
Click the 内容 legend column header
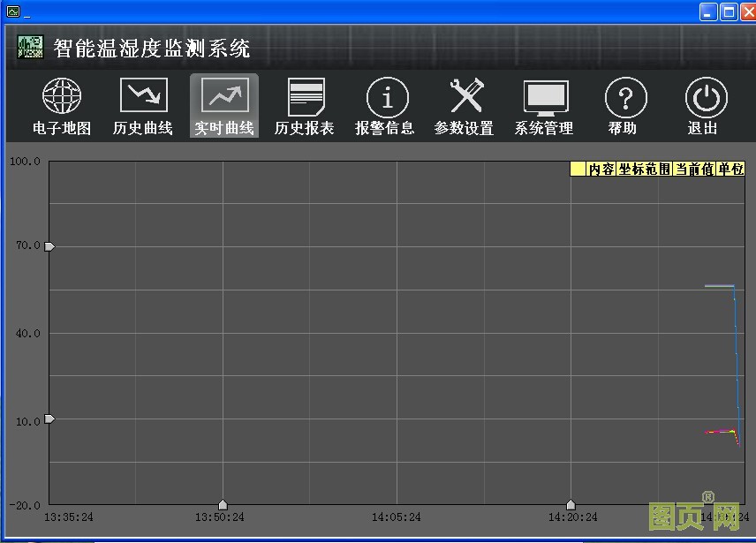(601, 170)
